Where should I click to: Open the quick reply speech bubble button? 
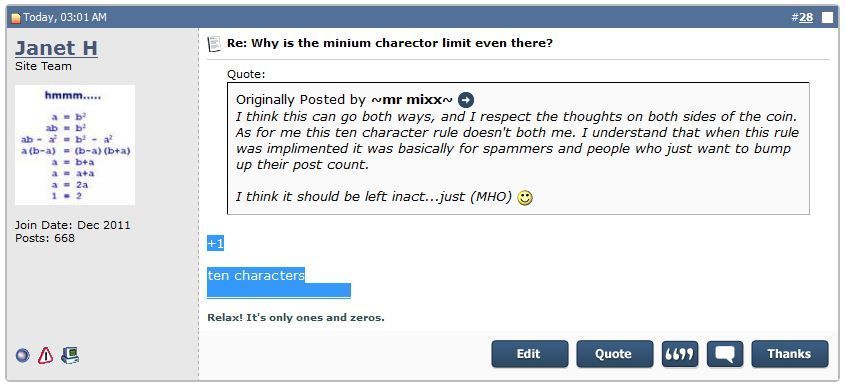pos(725,354)
